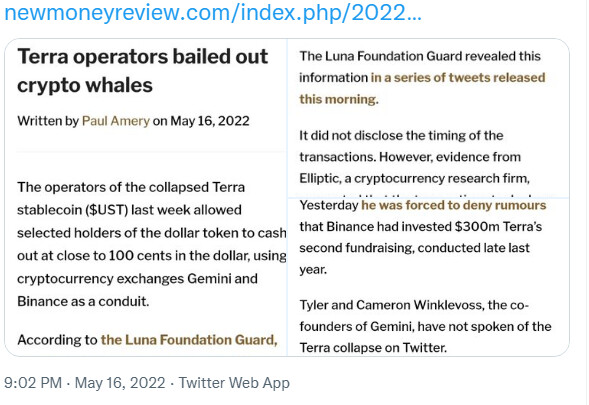Screen dimensions: 589x405
Task: Click the 'this morning.' highlighted text
Action: 339,99
